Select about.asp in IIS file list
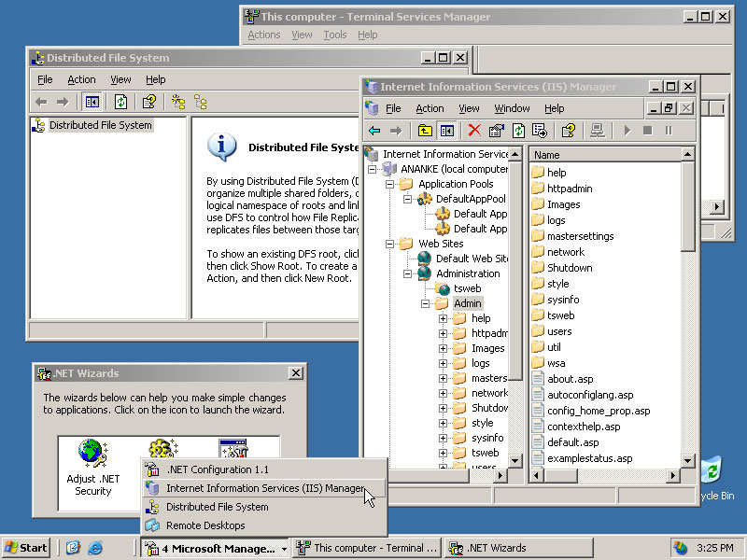 point(571,379)
